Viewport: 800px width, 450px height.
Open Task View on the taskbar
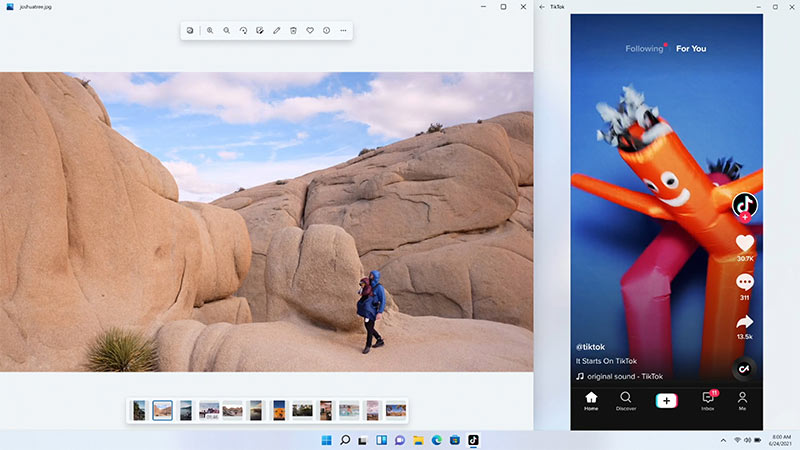[x=363, y=440]
